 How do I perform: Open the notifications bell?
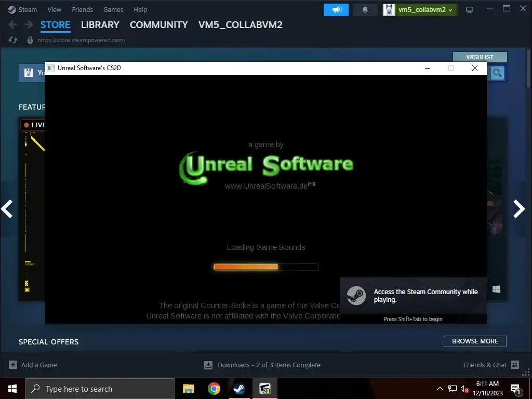coord(365,10)
